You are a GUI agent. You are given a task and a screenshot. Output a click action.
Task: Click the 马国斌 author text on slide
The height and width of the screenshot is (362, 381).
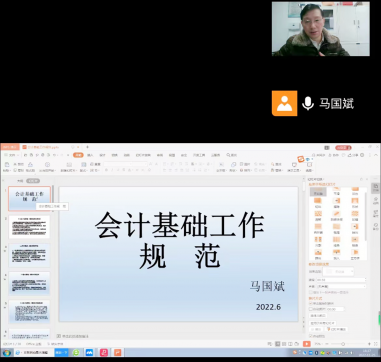click(267, 286)
